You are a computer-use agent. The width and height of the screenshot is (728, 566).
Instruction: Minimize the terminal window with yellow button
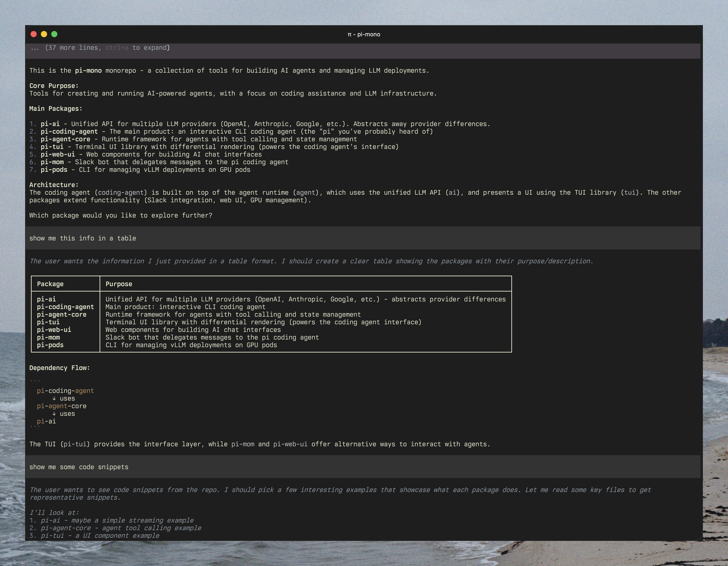(44, 34)
